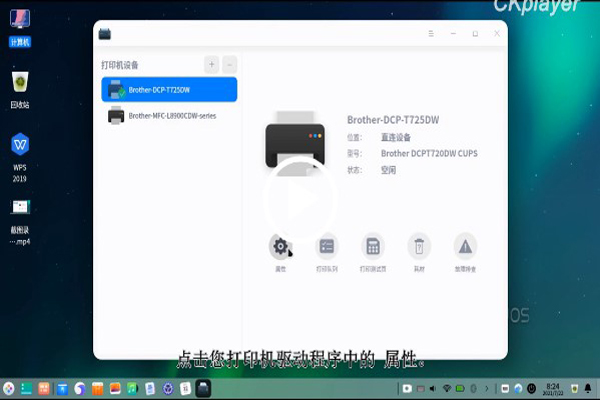Image resolution: width=600 pixels, height=400 pixels.
Task: Click status value 空闲
Action: point(388,170)
